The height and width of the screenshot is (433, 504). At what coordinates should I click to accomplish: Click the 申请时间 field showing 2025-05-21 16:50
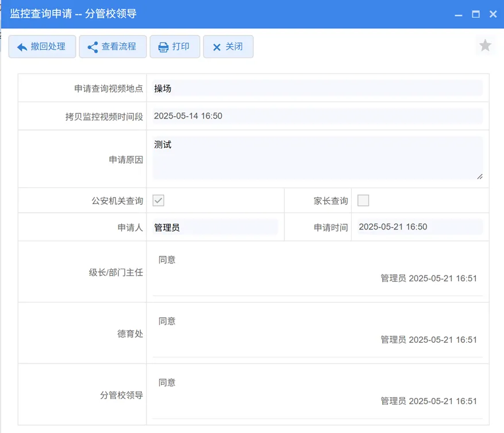point(420,227)
